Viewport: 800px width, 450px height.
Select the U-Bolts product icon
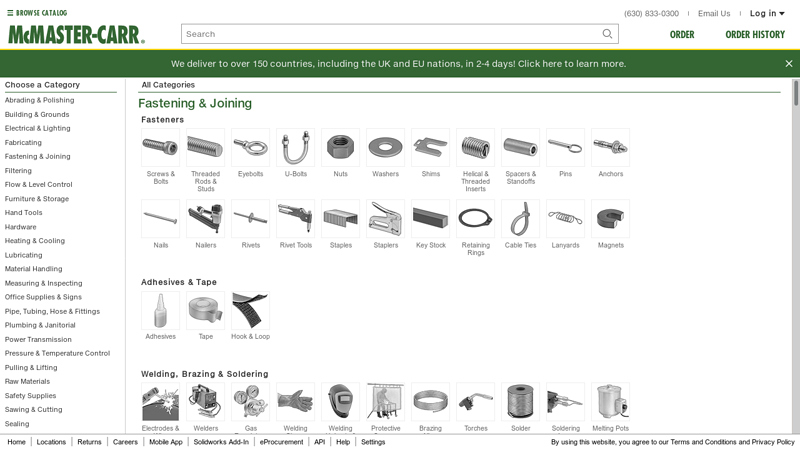coord(295,147)
